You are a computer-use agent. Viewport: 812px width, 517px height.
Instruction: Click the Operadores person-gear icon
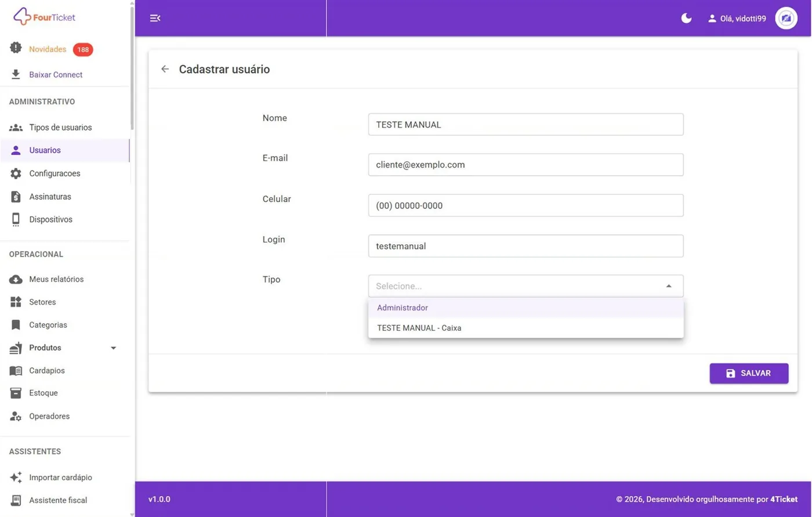[16, 416]
